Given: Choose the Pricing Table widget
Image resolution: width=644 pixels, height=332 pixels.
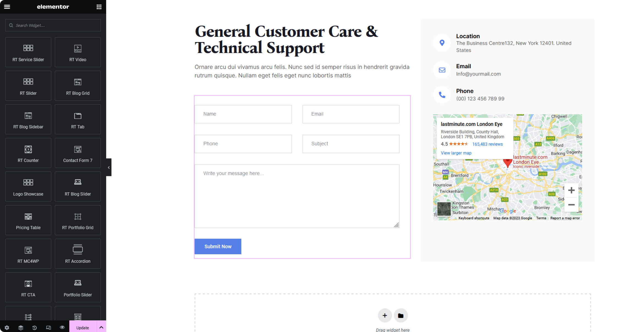Looking at the screenshot, I should coord(28,220).
